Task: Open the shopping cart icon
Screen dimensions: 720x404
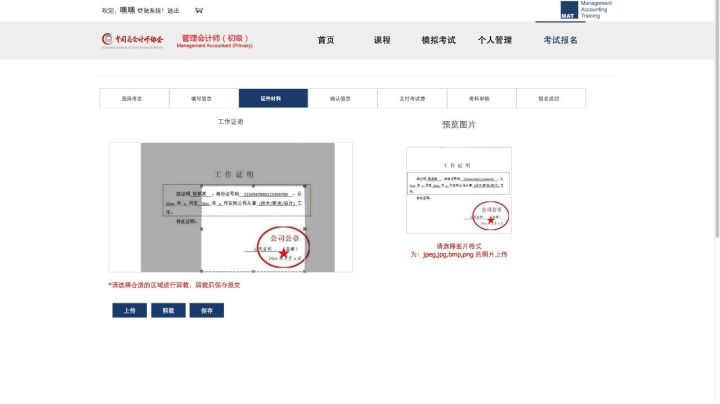Action: coord(198,10)
